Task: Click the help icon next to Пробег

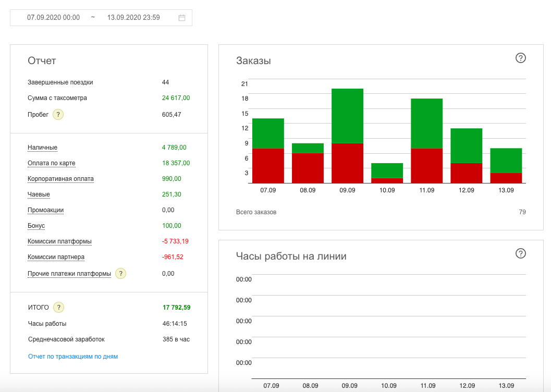Action: pos(58,115)
